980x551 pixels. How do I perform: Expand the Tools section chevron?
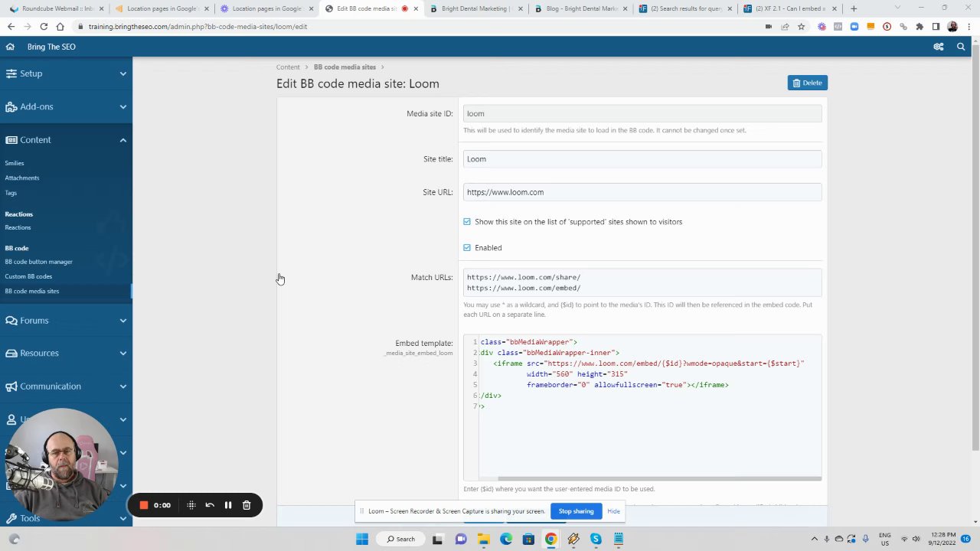[x=123, y=518]
